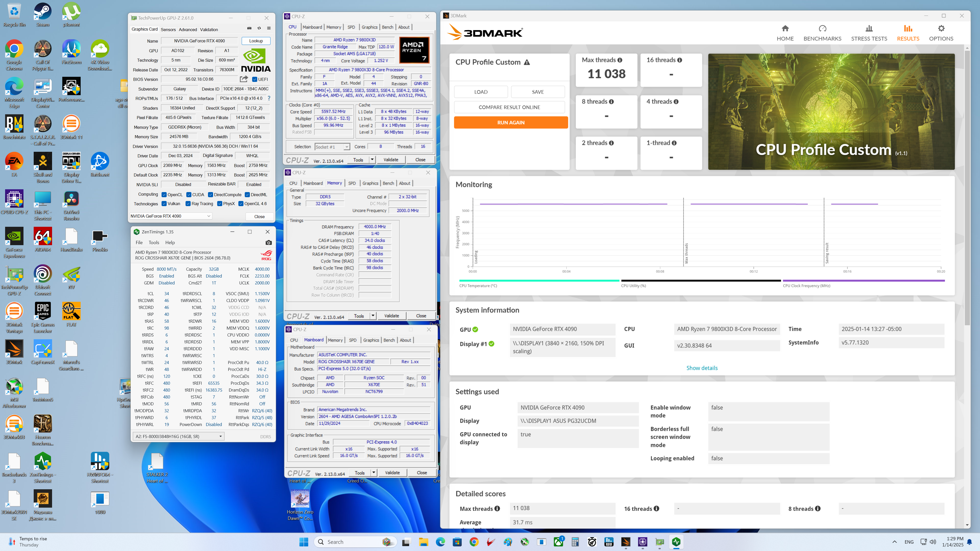Click the warning triangle next to CPU Profile Custom
Viewport: 980px width, 551px height.
[527, 62]
